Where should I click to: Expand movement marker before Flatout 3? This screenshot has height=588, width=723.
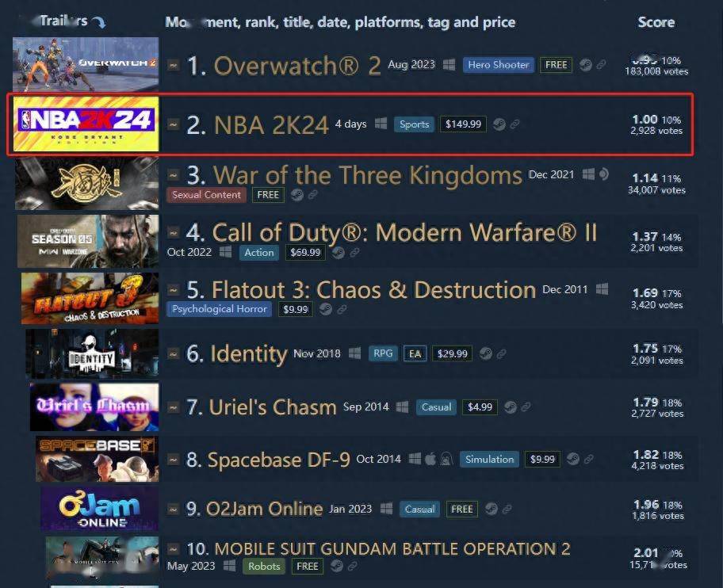[173, 290]
